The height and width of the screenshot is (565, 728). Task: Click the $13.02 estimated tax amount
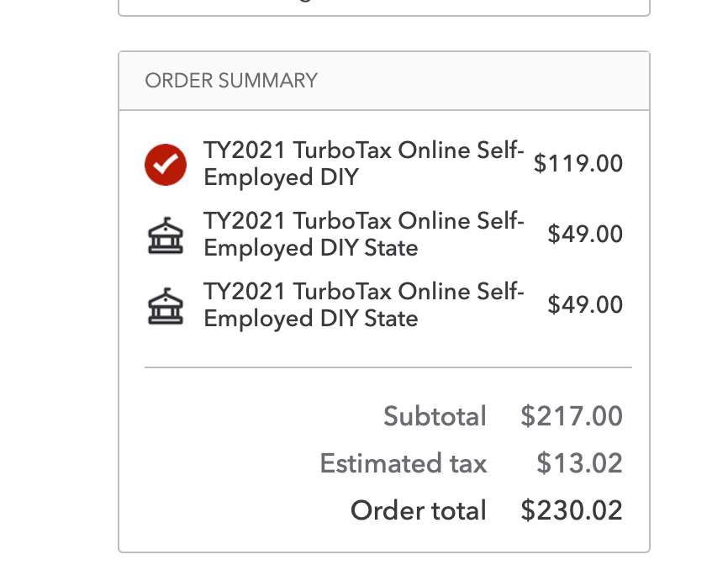[579, 463]
